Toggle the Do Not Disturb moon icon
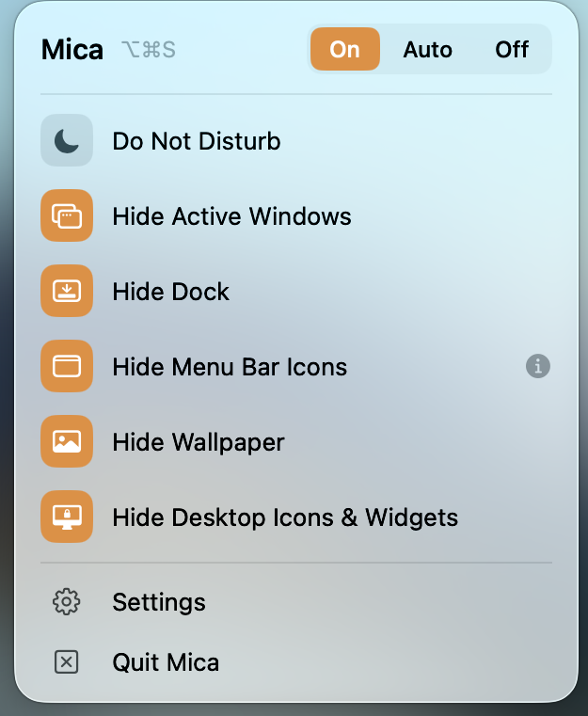 [67, 140]
